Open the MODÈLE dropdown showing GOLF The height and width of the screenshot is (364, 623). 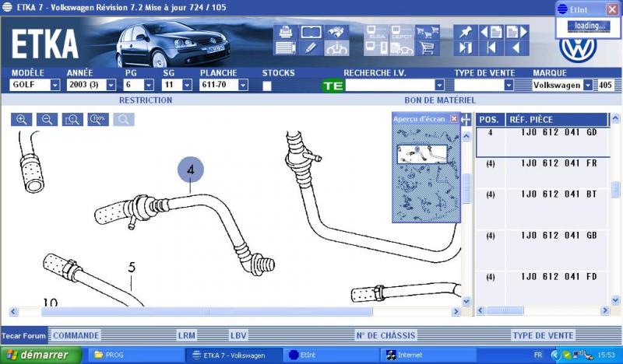(x=55, y=85)
